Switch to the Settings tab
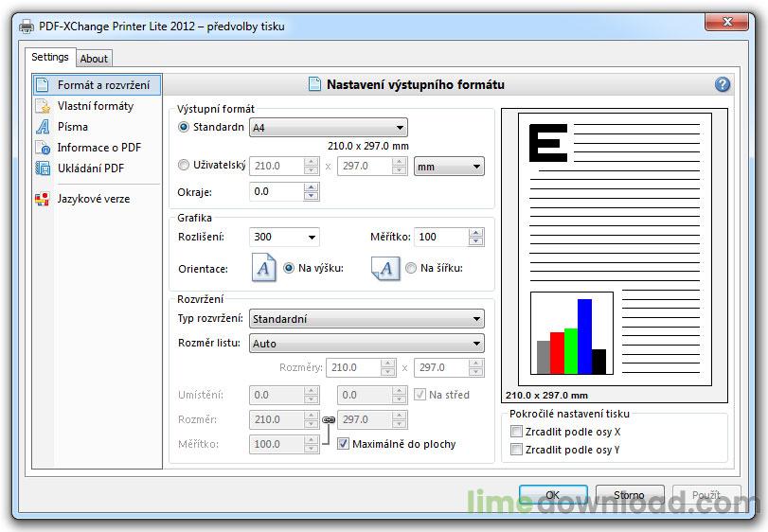The width and height of the screenshot is (768, 532). tap(50, 57)
